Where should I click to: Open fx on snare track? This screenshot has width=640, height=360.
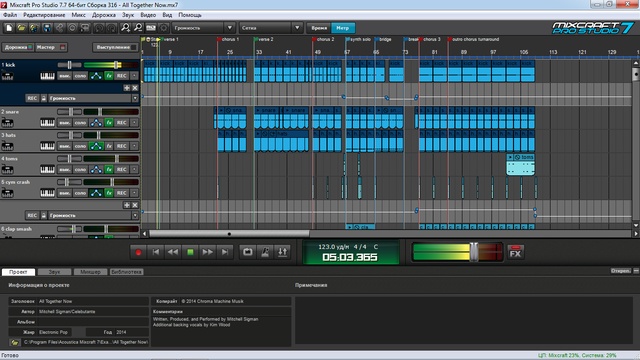click(x=109, y=122)
